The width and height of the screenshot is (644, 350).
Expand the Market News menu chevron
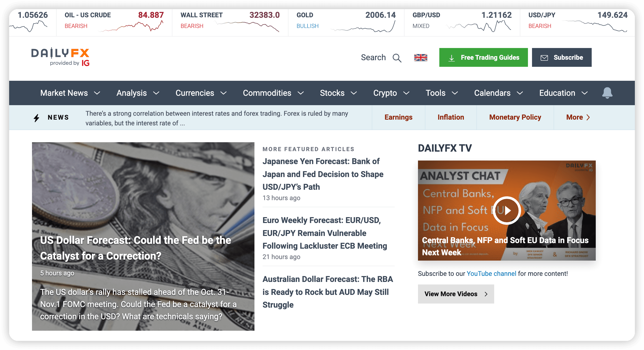pos(97,93)
